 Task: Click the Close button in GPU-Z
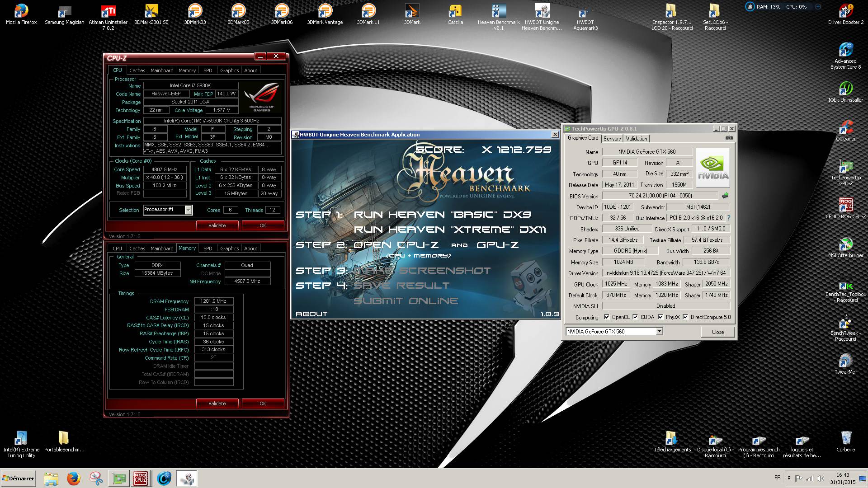pyautogui.click(x=717, y=332)
